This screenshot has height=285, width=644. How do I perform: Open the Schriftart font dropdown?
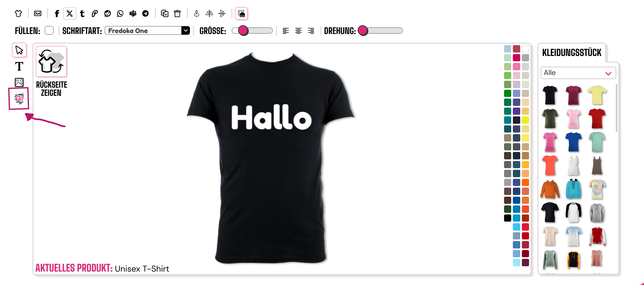(x=147, y=31)
